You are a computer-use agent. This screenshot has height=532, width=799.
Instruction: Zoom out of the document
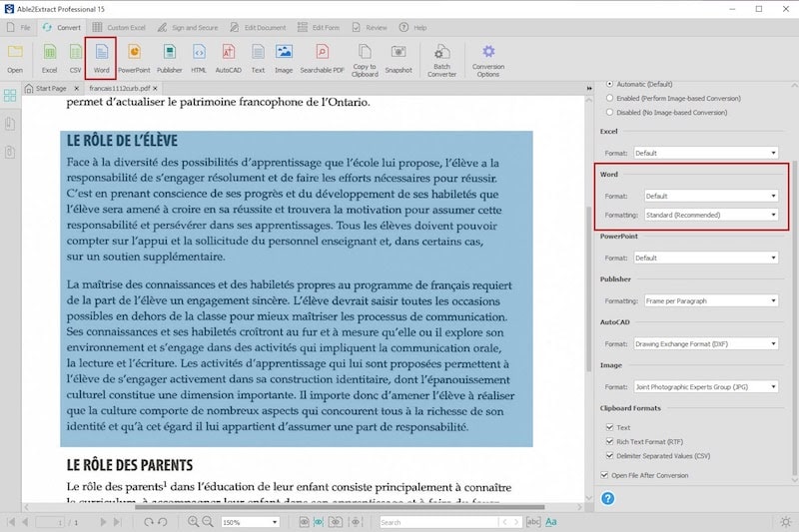point(208,522)
